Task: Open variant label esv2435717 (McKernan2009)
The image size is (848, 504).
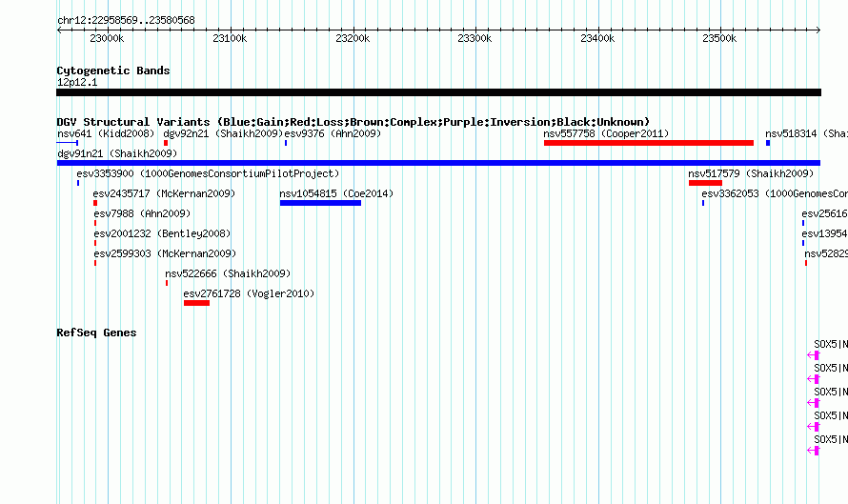Action: pyautogui.click(x=165, y=193)
